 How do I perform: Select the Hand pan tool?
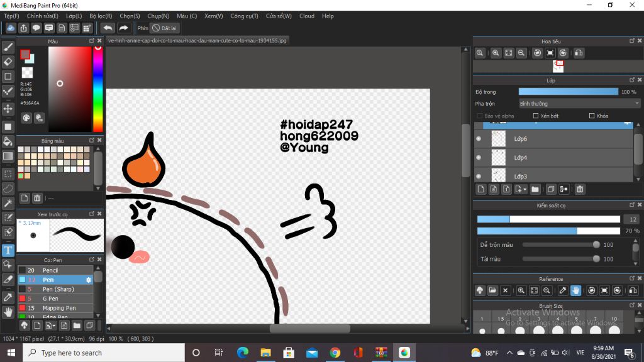pyautogui.click(x=8, y=312)
